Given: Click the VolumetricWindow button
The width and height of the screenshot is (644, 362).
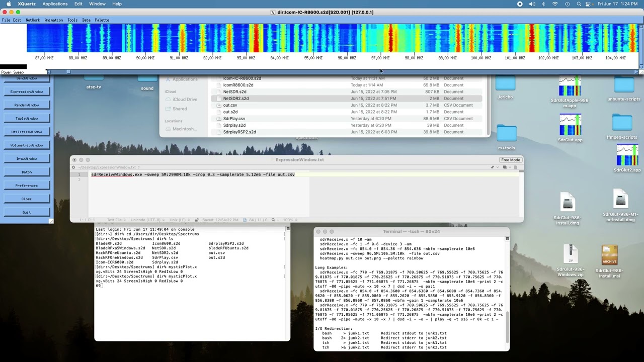Looking at the screenshot, I should (x=27, y=145).
